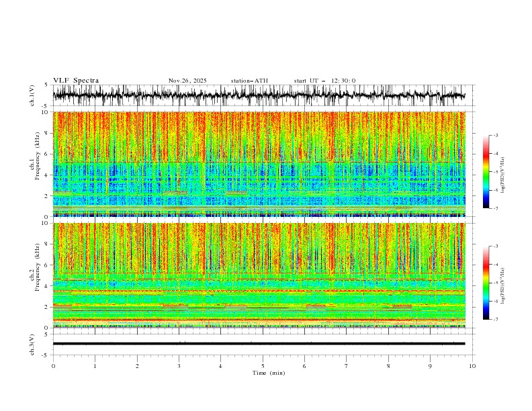
Task: Click the "4" kHz tick of ch.2 spectrogram
Action: tap(47, 286)
